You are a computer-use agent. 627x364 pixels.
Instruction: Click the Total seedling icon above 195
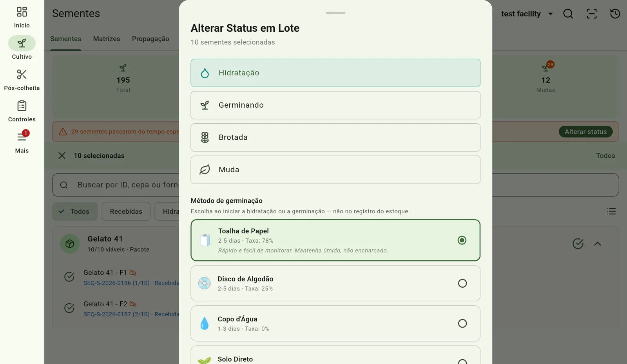(123, 68)
